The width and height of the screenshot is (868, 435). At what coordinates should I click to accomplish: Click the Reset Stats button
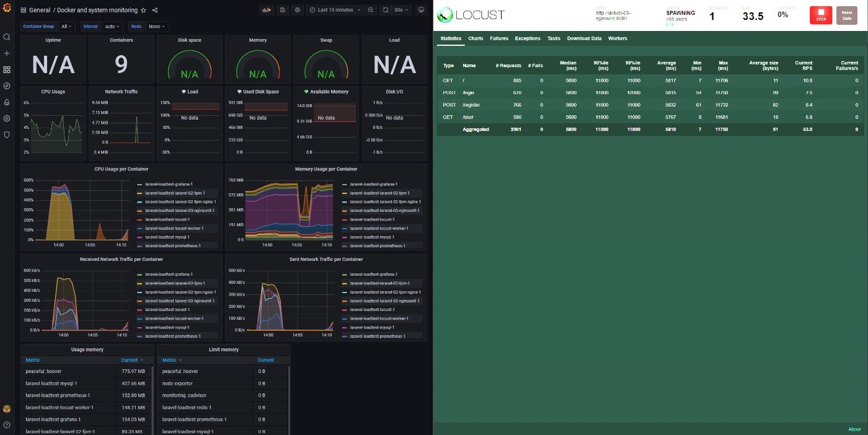point(847,15)
